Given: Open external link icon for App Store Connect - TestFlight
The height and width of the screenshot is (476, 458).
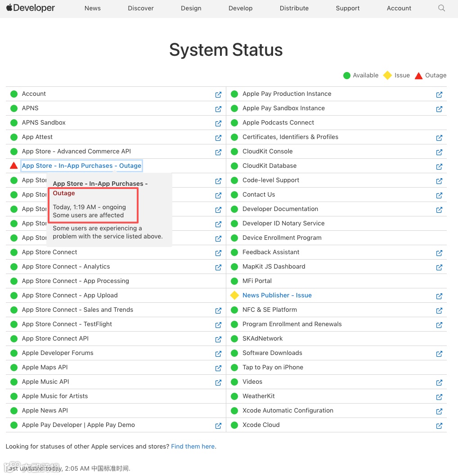Looking at the screenshot, I should click(x=218, y=325).
